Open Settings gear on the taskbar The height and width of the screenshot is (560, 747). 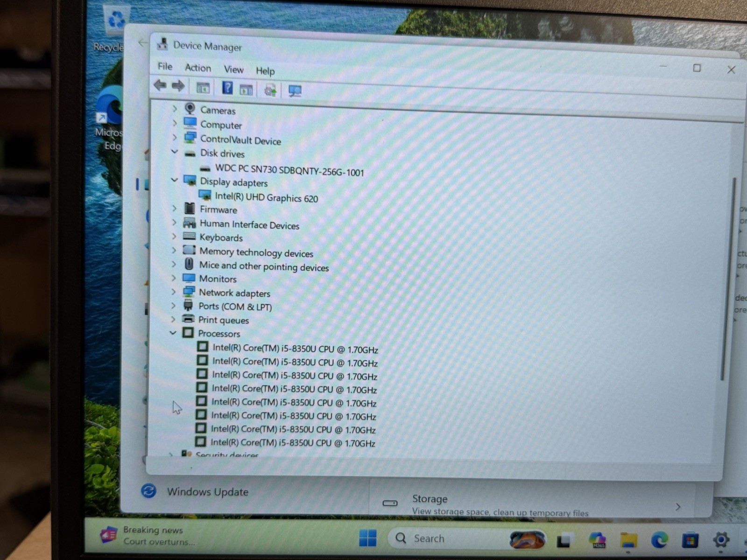tap(721, 540)
